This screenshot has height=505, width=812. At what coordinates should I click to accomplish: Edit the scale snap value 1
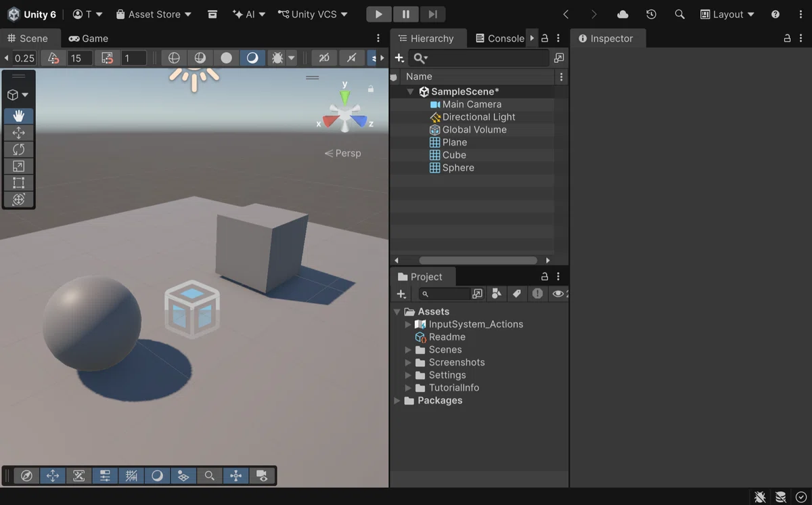pyautogui.click(x=134, y=58)
